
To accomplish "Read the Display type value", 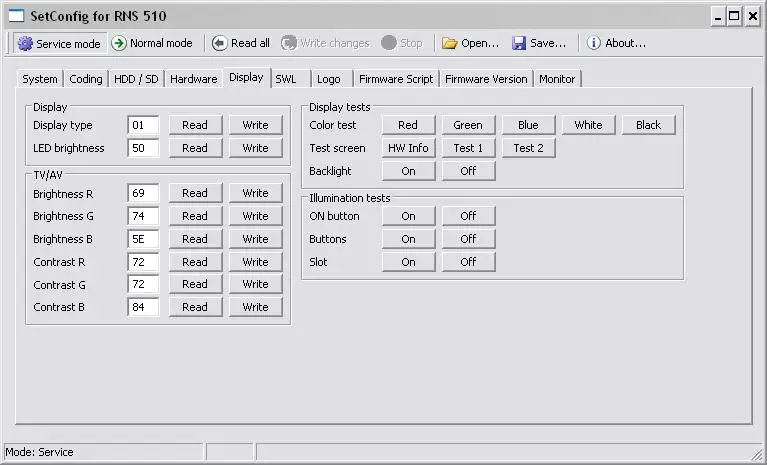I will point(195,125).
